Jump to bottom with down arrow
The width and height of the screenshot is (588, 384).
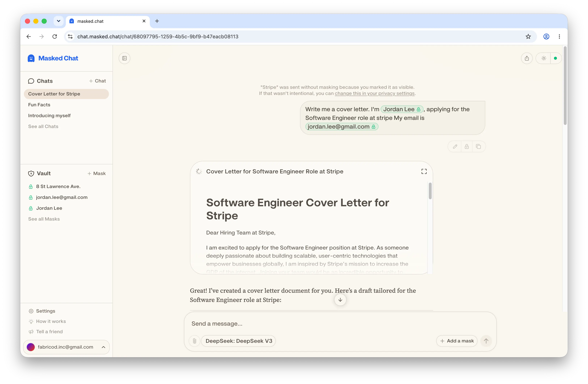coord(340,300)
